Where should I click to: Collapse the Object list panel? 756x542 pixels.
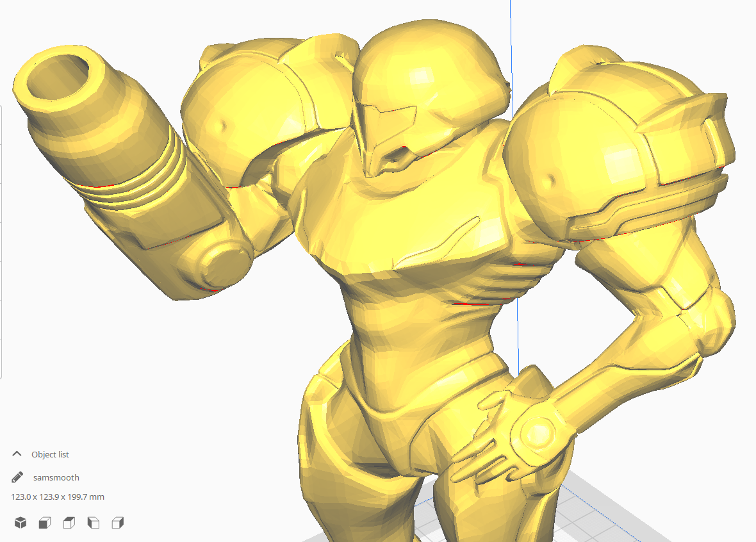tap(17, 454)
